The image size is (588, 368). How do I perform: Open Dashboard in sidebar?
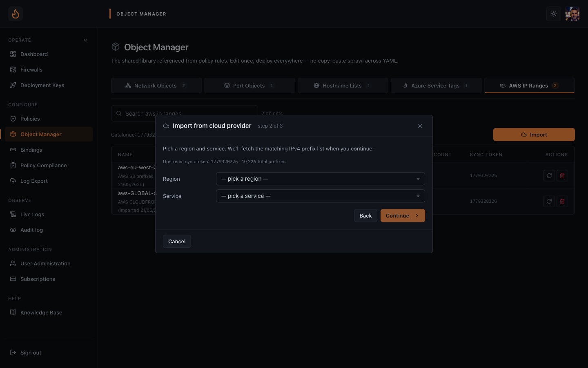49,54
